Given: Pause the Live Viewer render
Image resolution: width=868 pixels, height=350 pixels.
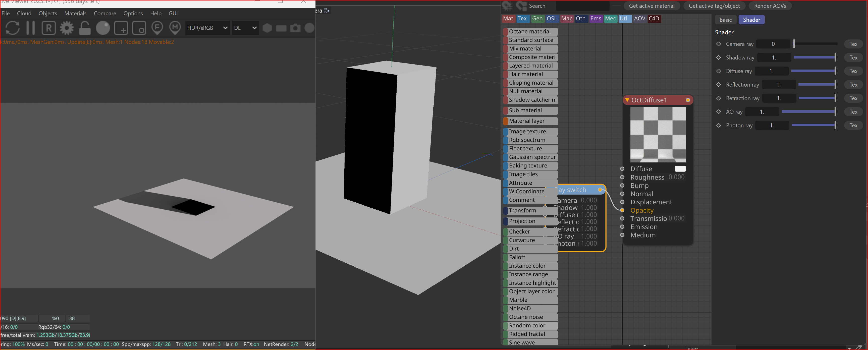Looking at the screenshot, I should (31, 28).
